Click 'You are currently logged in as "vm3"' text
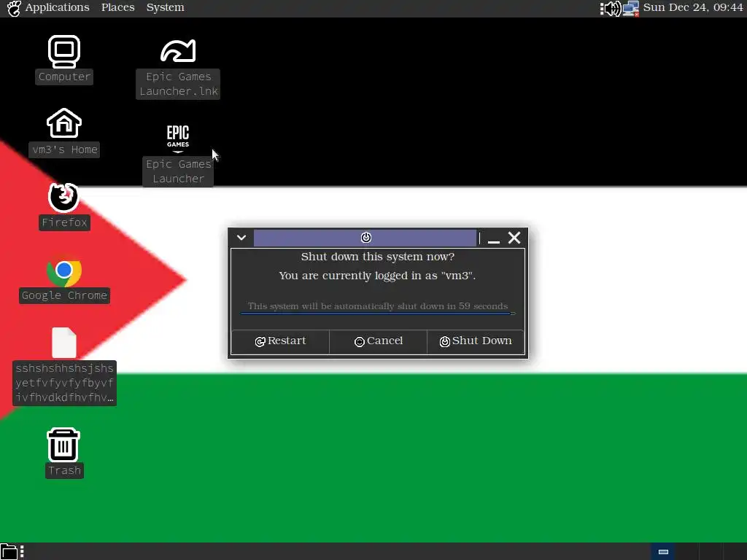This screenshot has width=747, height=560. pos(377,276)
